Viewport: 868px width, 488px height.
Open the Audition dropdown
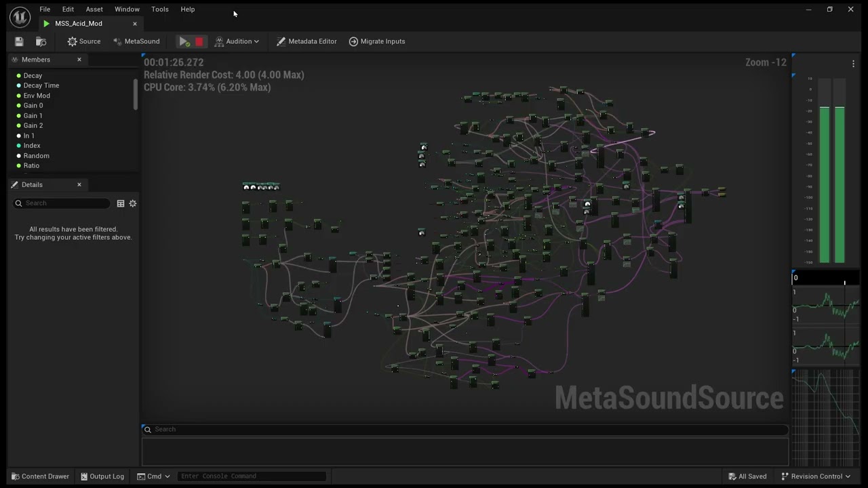(237, 41)
